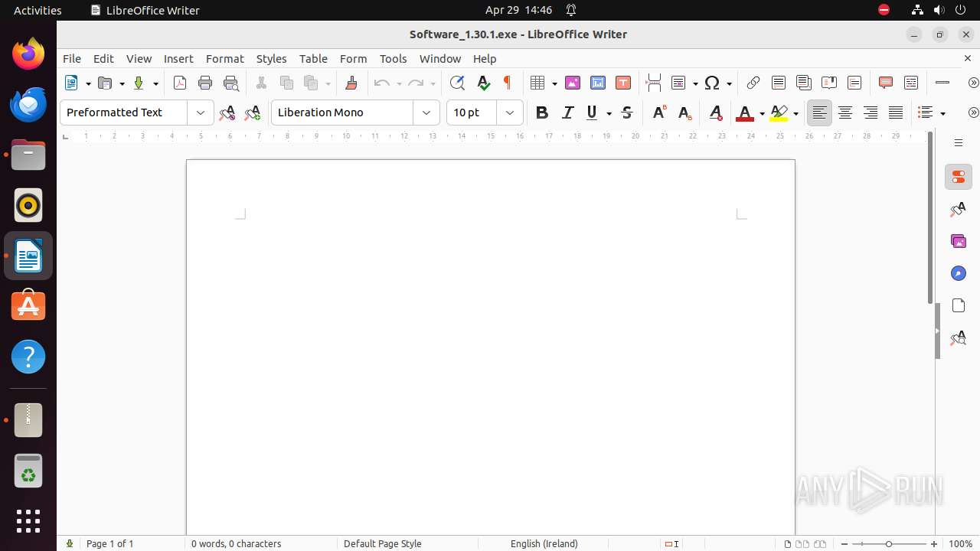Open the Styles menu
Screen dimensions: 980x551
tap(271, 58)
